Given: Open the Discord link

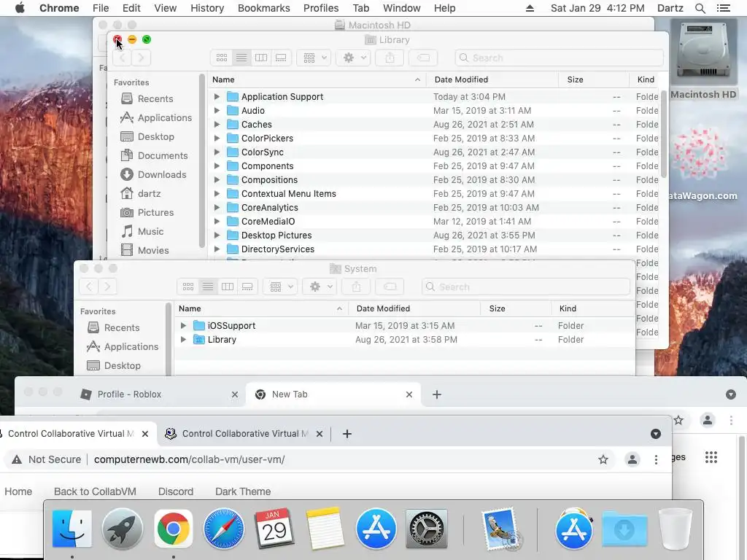Looking at the screenshot, I should tap(176, 491).
